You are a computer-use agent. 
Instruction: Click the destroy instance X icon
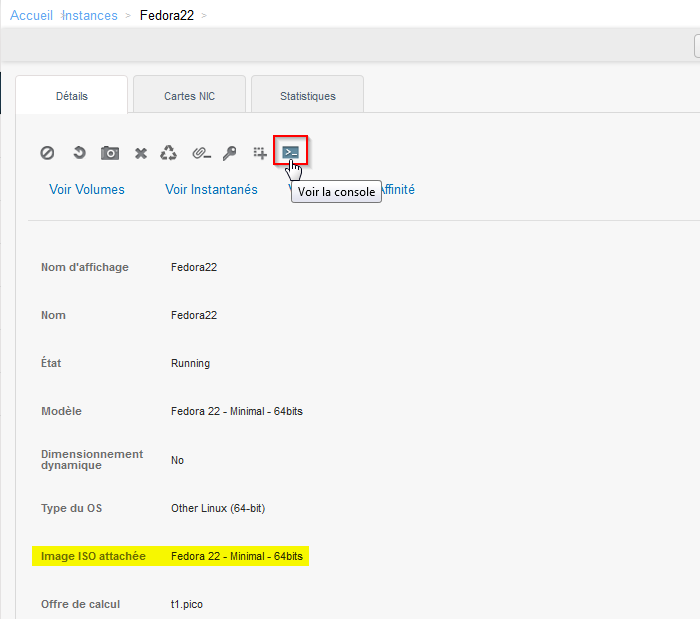point(141,153)
